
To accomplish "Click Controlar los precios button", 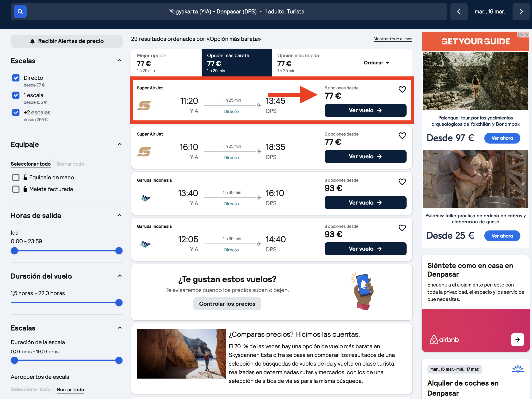I will (x=227, y=304).
